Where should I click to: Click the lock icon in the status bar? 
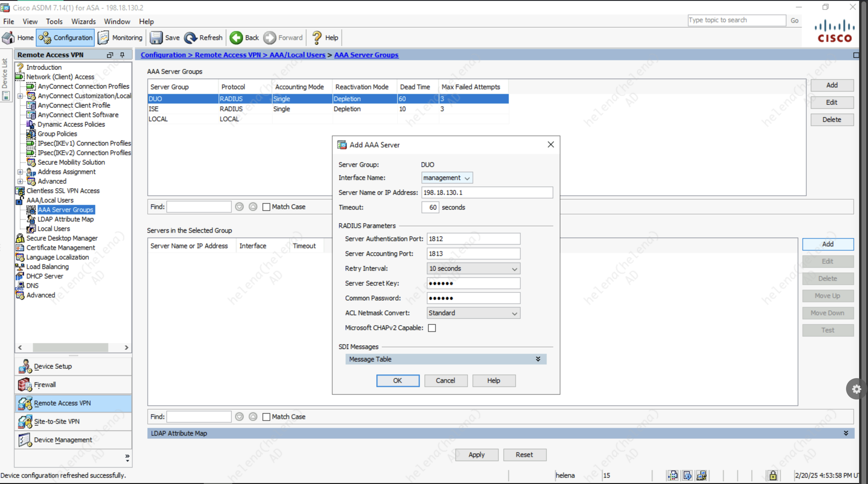(x=773, y=475)
